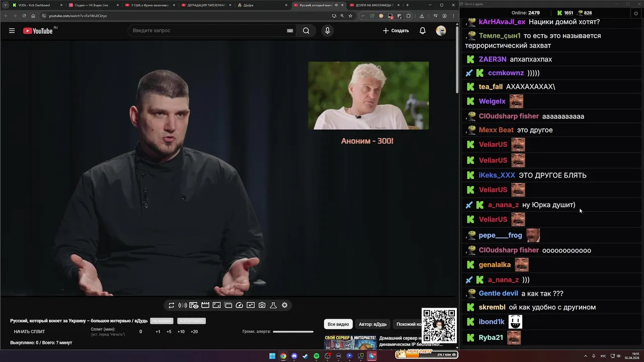Go to the YouTube home logo
This screenshot has height=362, width=644.
(38, 31)
